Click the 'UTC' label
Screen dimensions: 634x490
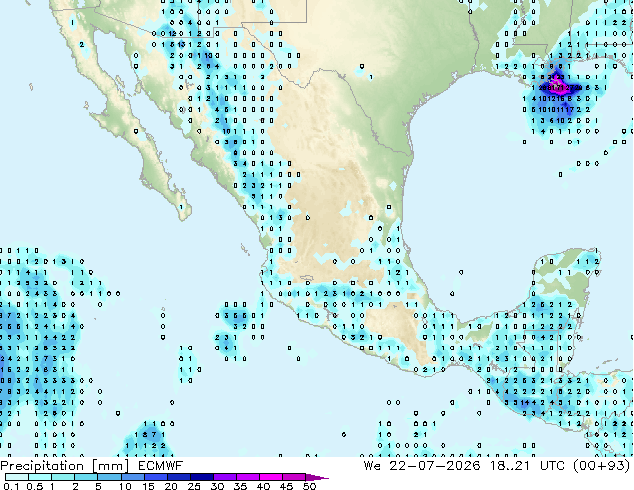[552, 466]
